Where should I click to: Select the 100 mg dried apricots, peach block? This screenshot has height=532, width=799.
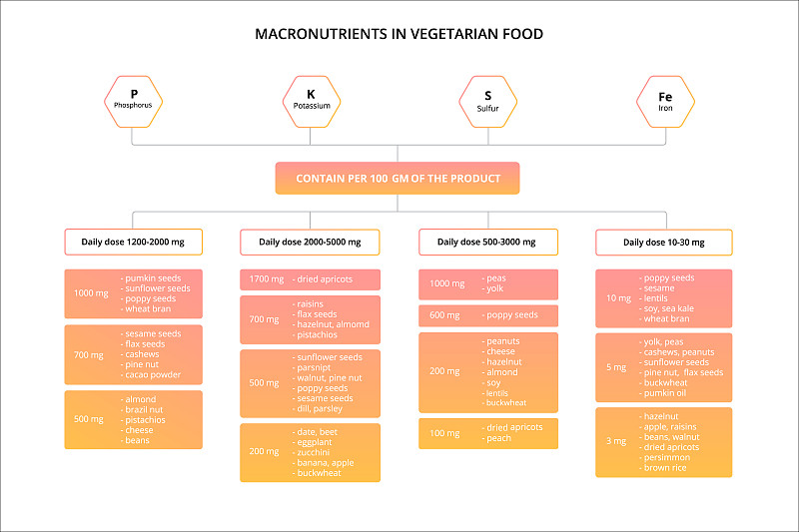(487, 433)
